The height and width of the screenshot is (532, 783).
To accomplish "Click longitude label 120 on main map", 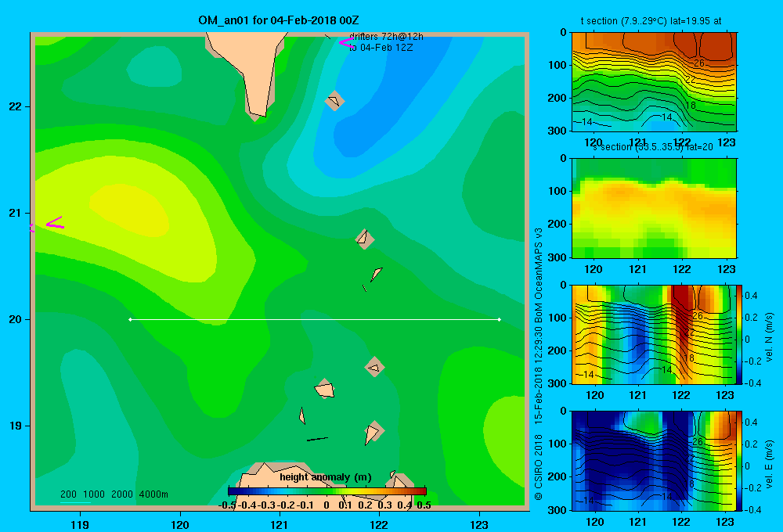I will 180,524.
